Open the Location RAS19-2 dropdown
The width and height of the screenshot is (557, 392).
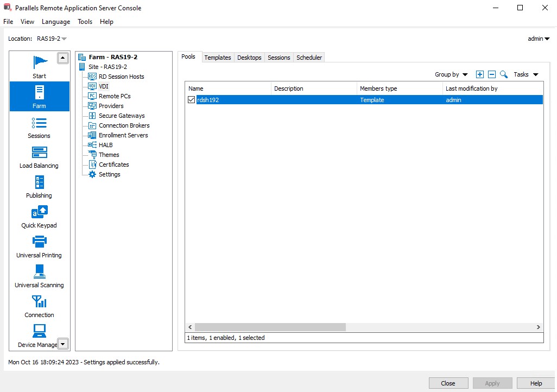click(x=52, y=39)
